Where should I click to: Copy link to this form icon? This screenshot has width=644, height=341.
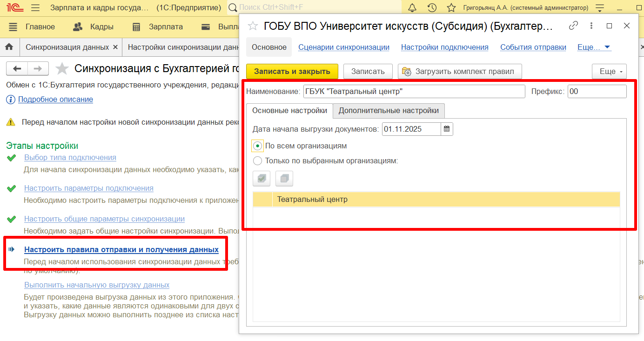tap(574, 26)
